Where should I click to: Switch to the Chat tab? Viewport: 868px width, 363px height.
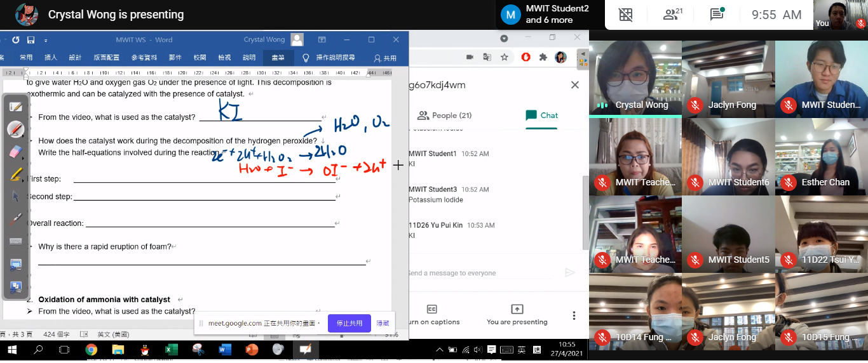542,115
